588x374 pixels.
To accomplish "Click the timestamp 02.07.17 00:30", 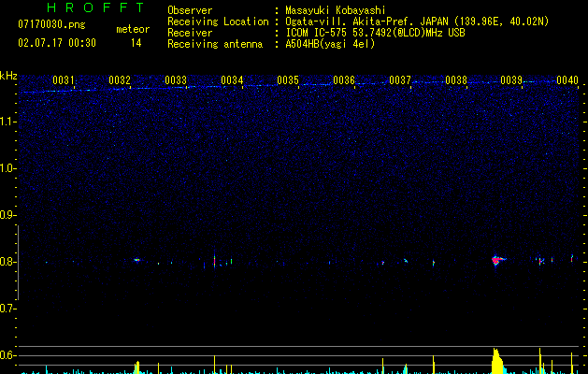I will 57,43.
